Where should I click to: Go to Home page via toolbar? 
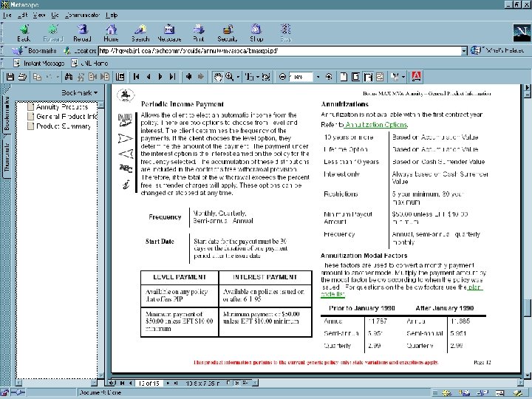pyautogui.click(x=111, y=33)
